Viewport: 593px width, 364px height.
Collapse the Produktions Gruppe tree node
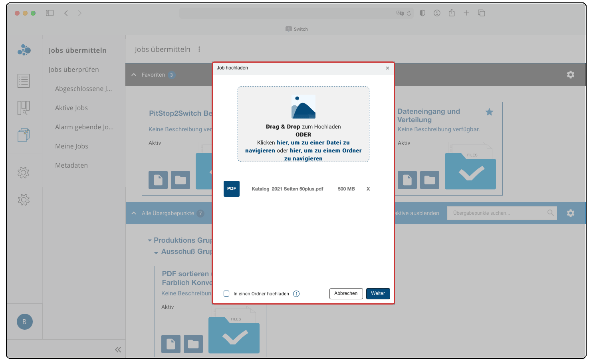point(150,240)
